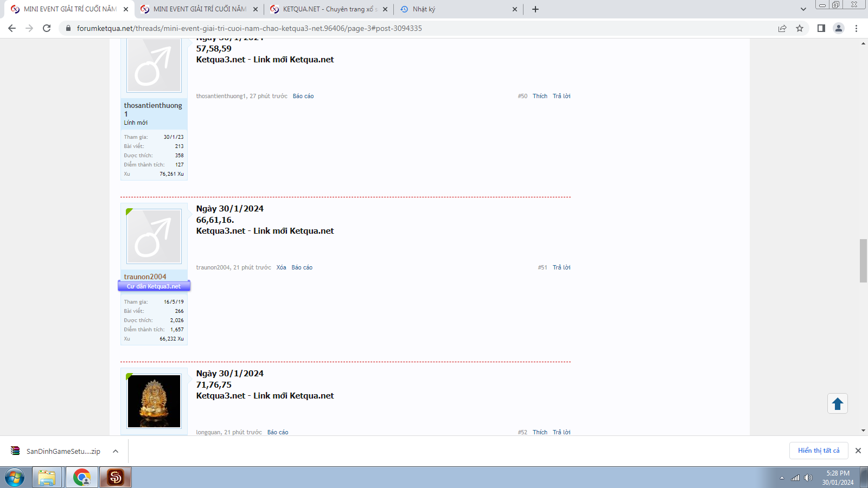Viewport: 868px width, 488px height.
Task: Report post #51 with Báo cáo
Action: [302, 267]
